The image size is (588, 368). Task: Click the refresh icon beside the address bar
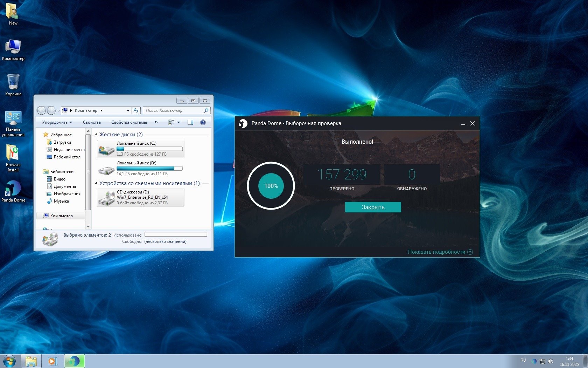[136, 110]
